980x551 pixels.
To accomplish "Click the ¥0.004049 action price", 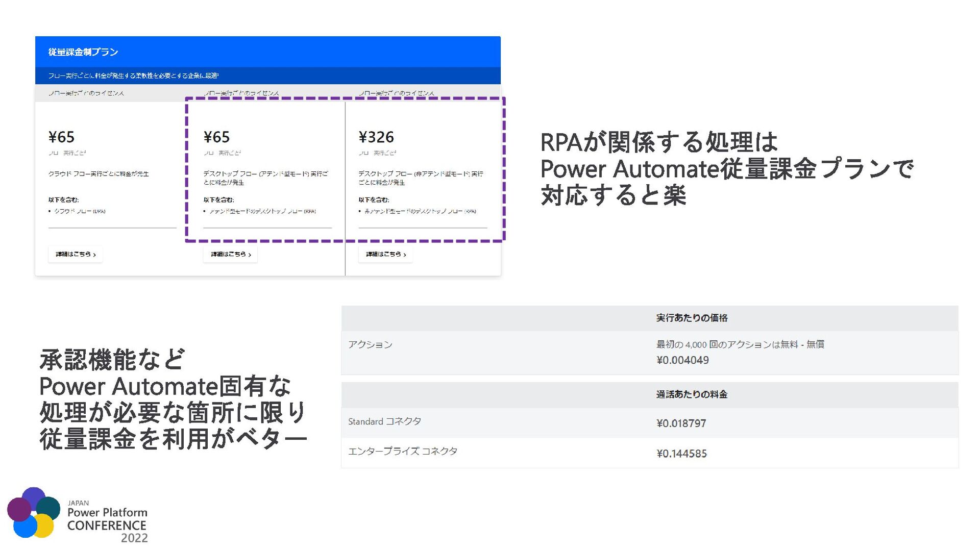I will (682, 360).
